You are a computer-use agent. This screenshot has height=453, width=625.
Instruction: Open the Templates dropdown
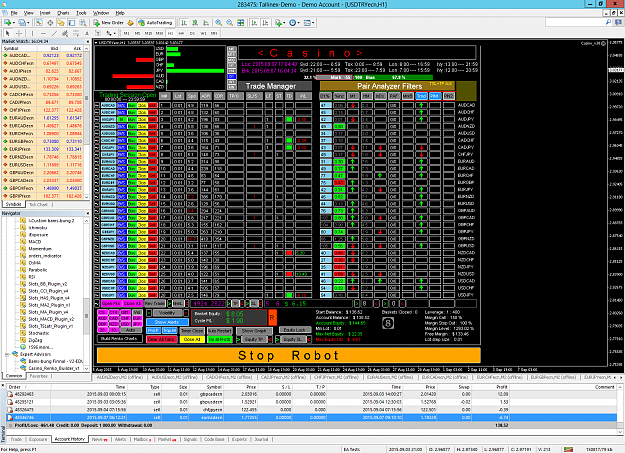tap(313, 23)
